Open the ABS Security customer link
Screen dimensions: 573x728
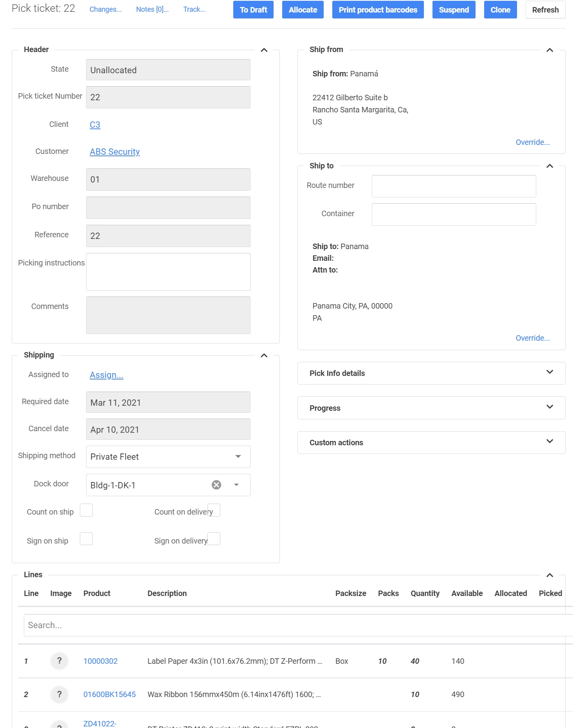click(x=115, y=152)
